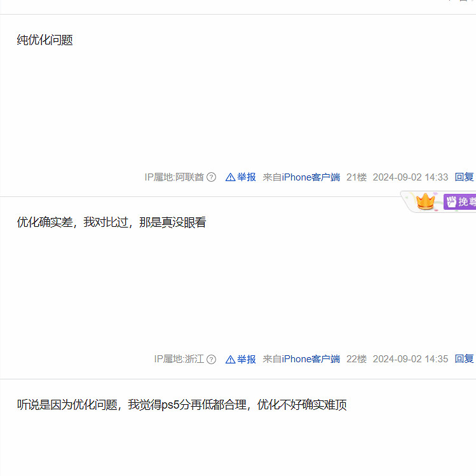
Task: Click the IP属地:浙江 label
Action: 179,359
